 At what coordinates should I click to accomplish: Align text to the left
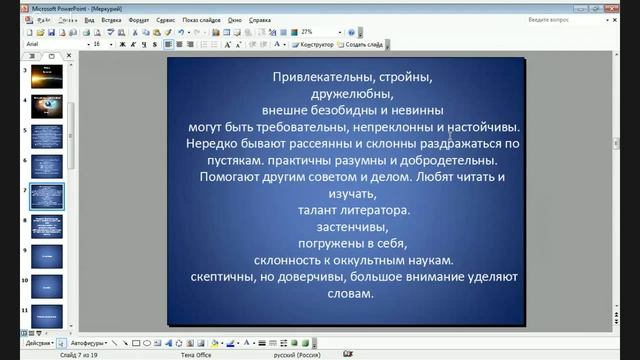tap(168, 44)
